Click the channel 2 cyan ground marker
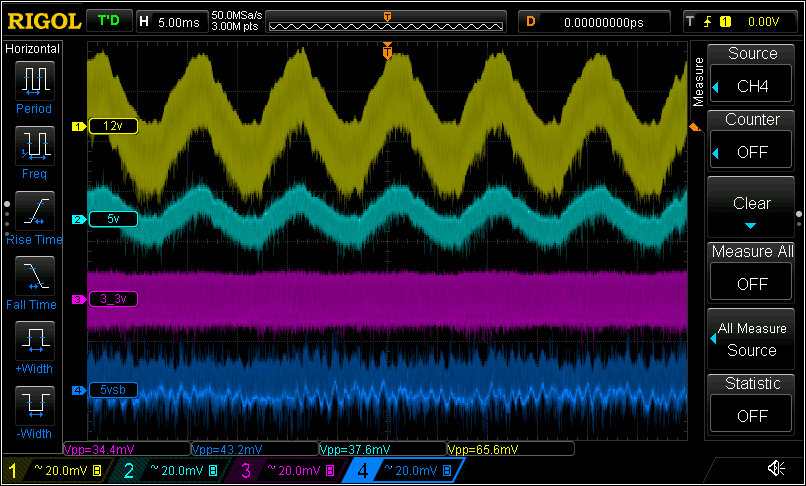This screenshot has width=806, height=486. pos(79,220)
